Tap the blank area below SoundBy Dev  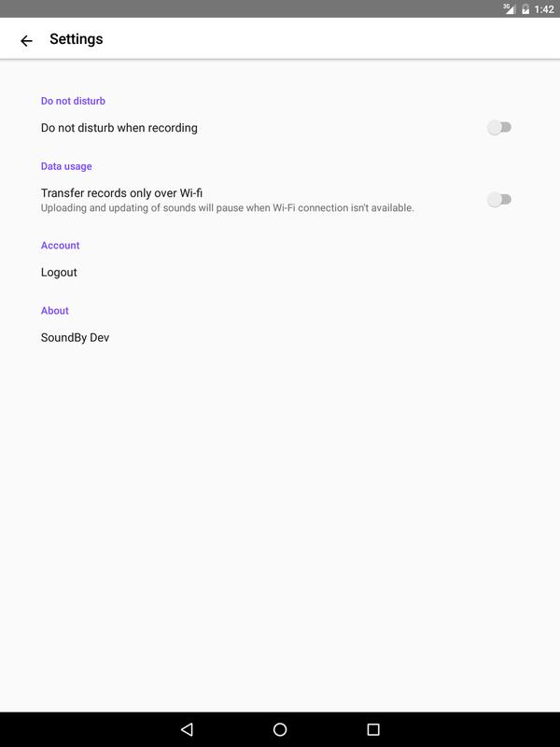280,524
